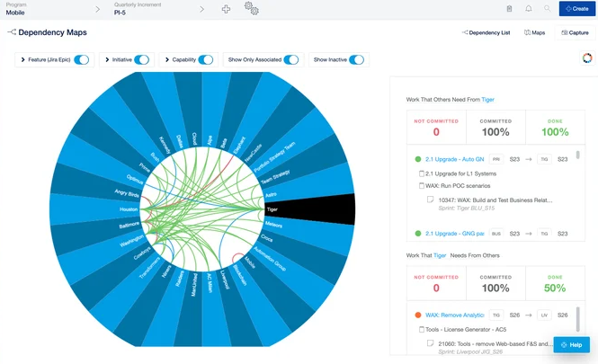Expand the Capability filter chevron
The height and width of the screenshot is (364, 598).
coord(166,60)
